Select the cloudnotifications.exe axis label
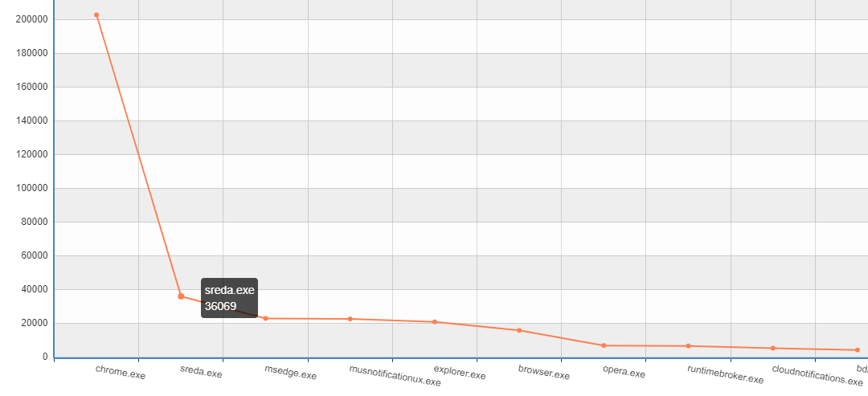 (x=817, y=376)
